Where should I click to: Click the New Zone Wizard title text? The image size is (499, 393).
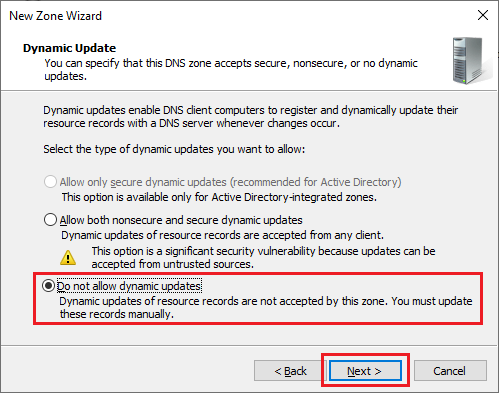point(55,16)
